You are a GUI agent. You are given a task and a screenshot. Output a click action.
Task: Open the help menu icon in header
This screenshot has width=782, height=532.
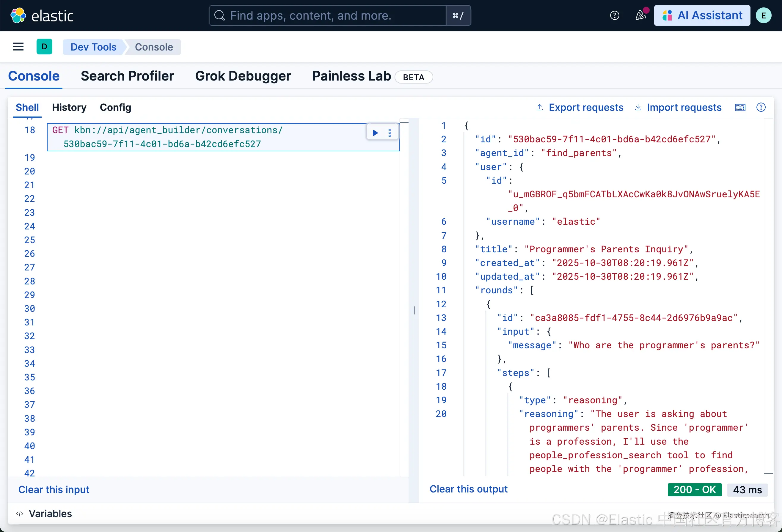[x=614, y=15]
